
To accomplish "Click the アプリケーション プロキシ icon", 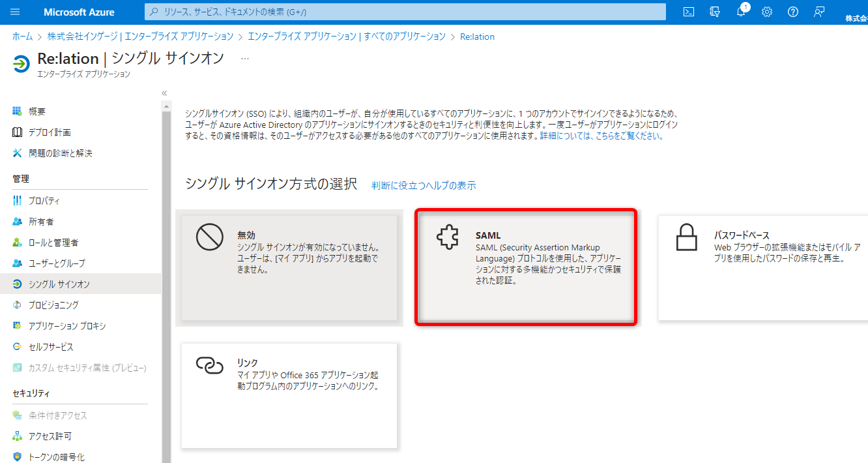I will [x=18, y=326].
